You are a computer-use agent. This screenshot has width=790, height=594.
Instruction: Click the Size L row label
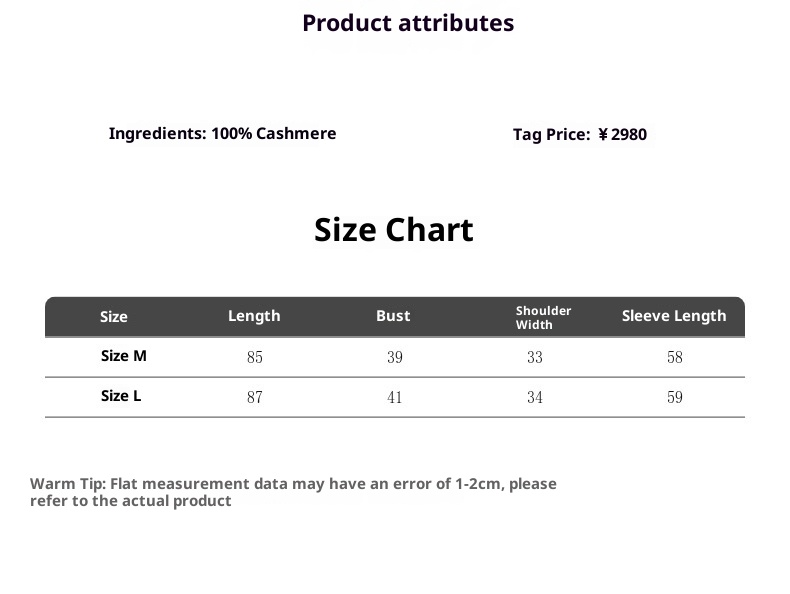(121, 396)
